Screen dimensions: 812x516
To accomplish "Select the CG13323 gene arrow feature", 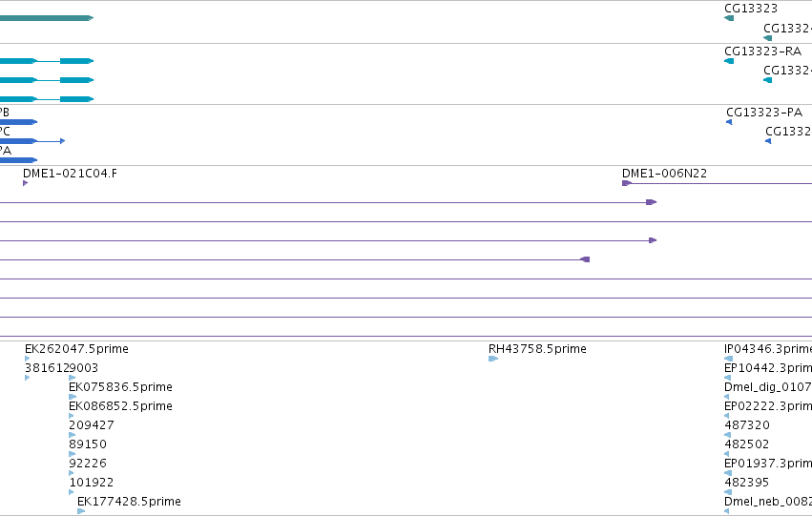I will [729, 18].
